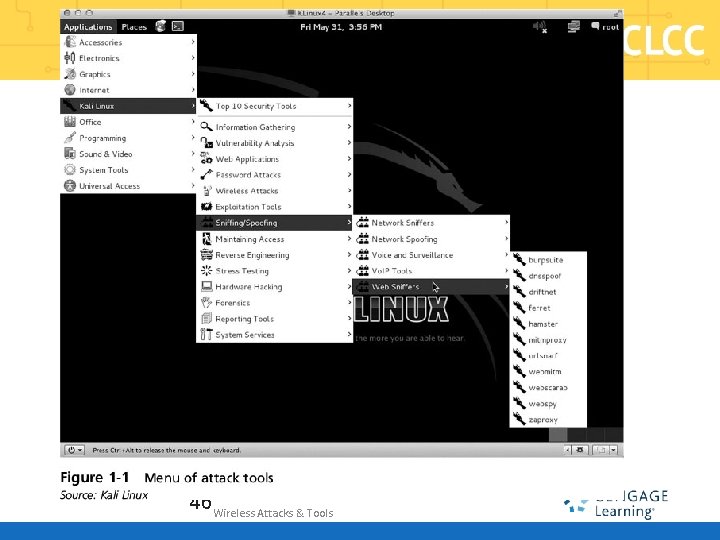The width and height of the screenshot is (720, 540).
Task: Open the Graphics category
Action: point(129,74)
